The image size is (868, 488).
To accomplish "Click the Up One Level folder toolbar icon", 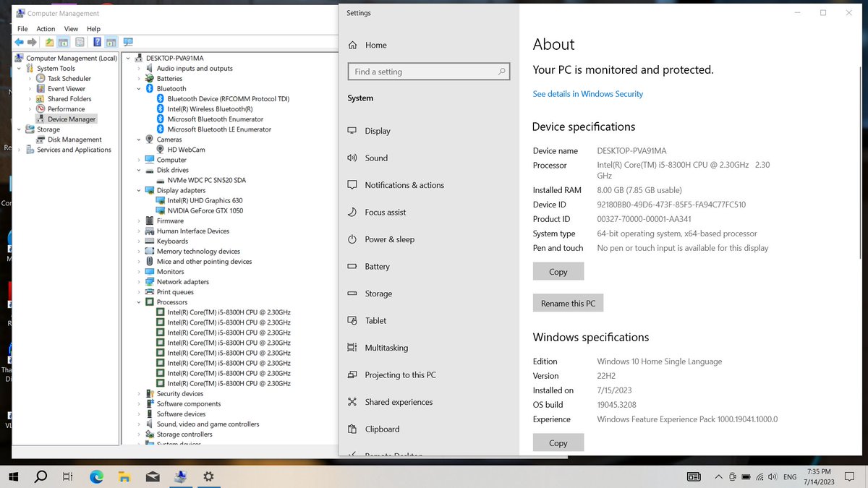I will pos(49,43).
